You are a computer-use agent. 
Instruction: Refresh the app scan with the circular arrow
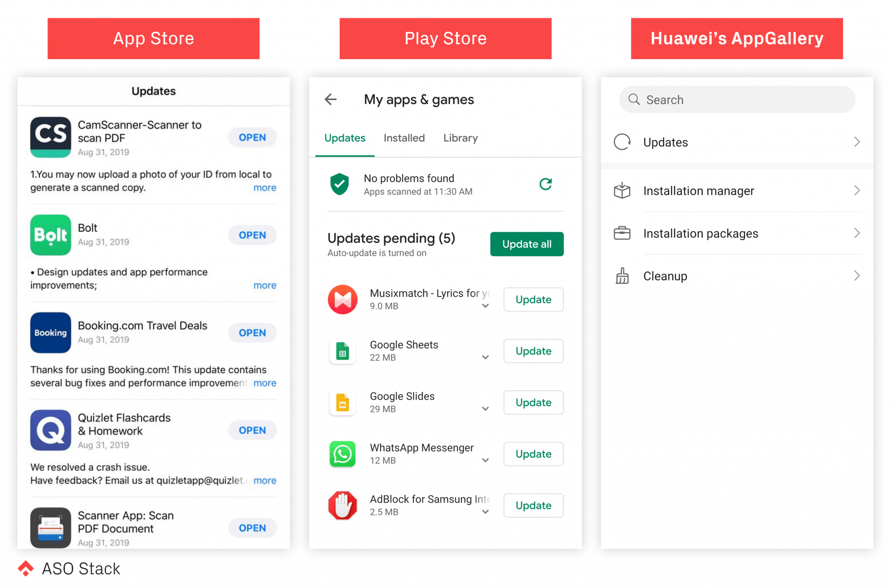(x=546, y=184)
